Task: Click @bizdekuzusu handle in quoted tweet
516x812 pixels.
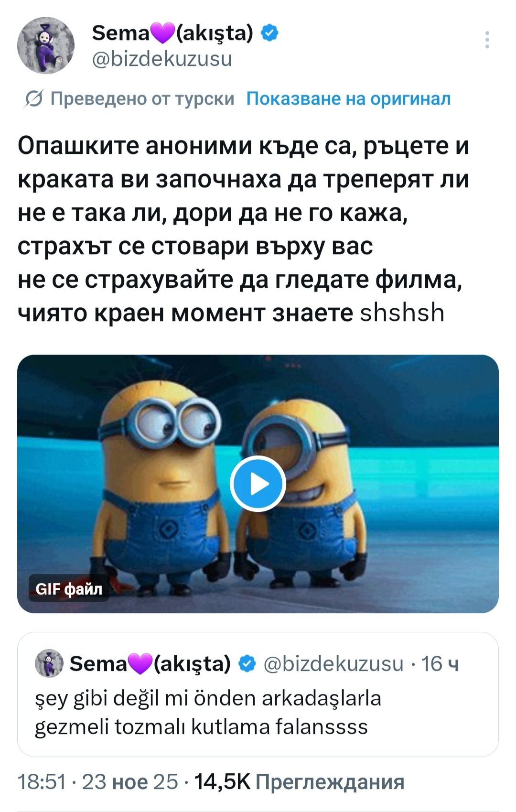Action: (333, 663)
